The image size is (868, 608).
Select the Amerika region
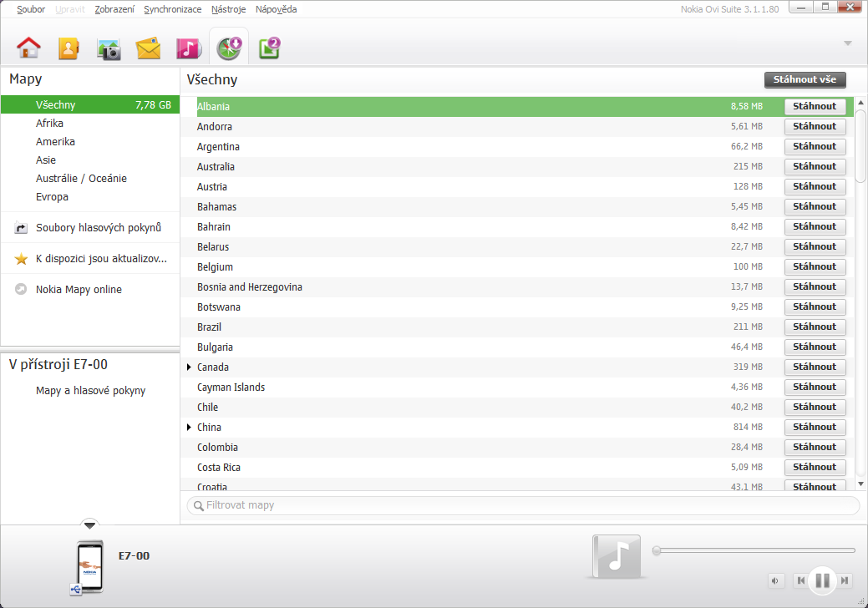[x=90, y=142]
